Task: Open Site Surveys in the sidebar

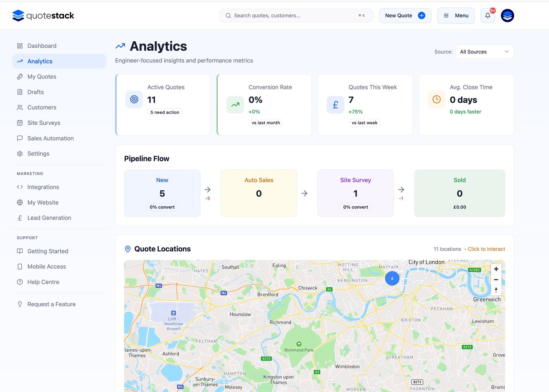Action: click(x=44, y=123)
